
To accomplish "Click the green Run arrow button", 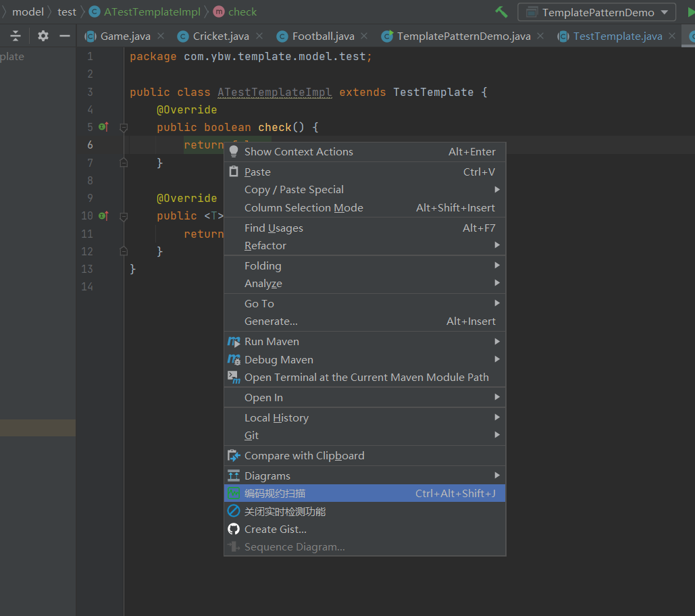I will pos(691,12).
